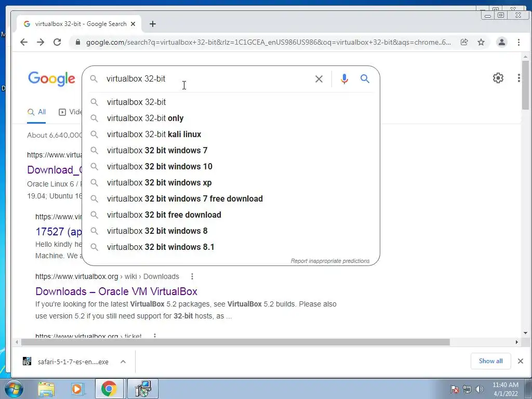Screen dimensions: 532x399
Task: Select suggestion virtualbox 32 bit windows 8.1
Action: [x=231, y=247]
